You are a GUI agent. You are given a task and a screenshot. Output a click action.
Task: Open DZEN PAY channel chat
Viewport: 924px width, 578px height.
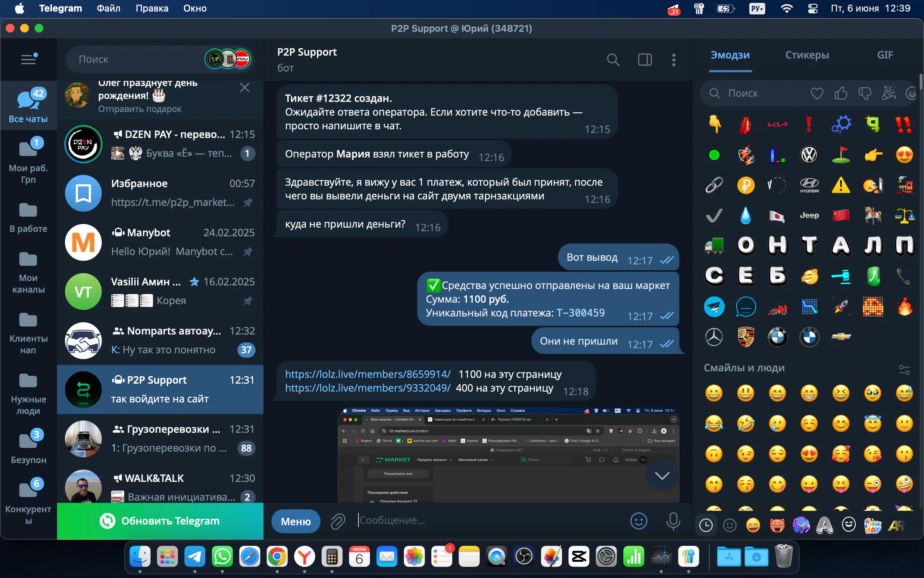(160, 144)
